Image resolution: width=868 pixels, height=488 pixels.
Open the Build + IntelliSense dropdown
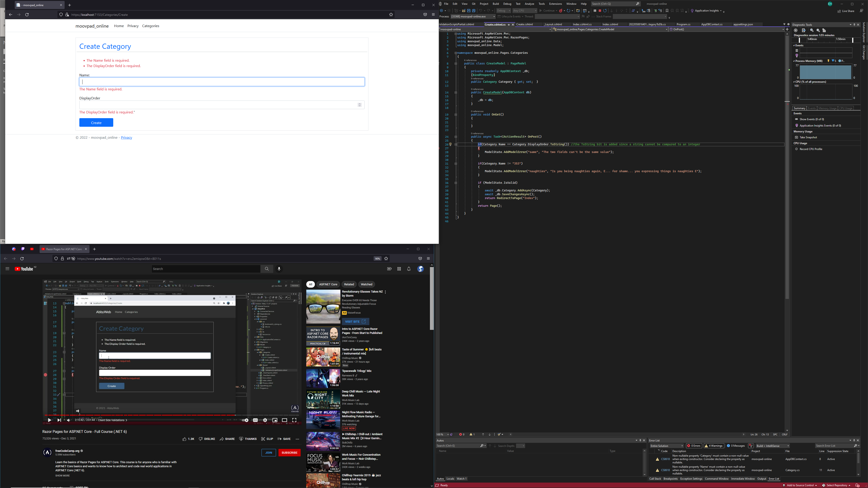pyautogui.click(x=772, y=446)
